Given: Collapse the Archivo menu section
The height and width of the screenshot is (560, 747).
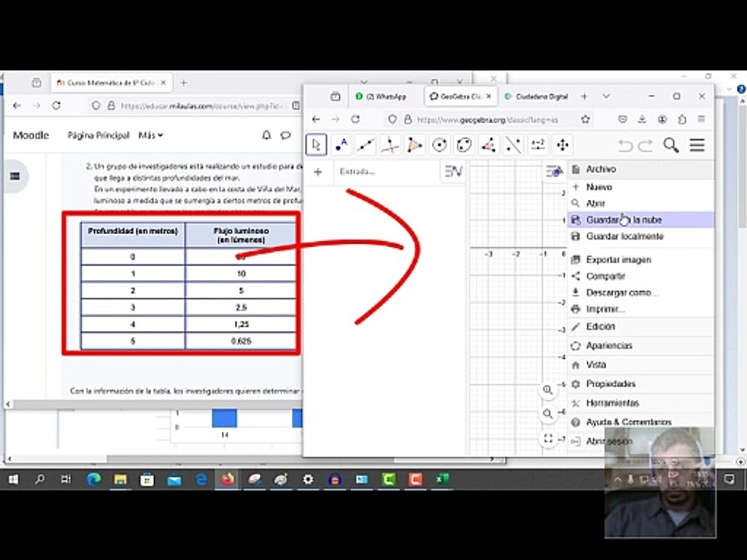Looking at the screenshot, I should point(640,169).
